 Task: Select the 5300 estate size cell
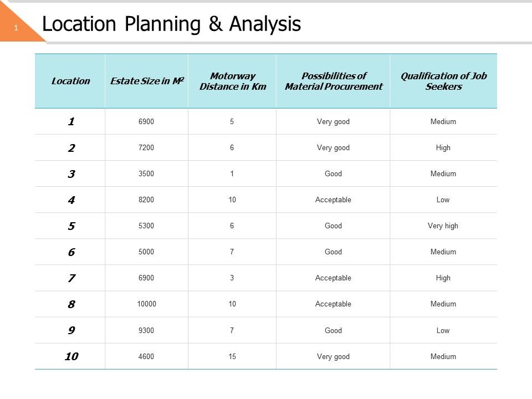coord(146,226)
